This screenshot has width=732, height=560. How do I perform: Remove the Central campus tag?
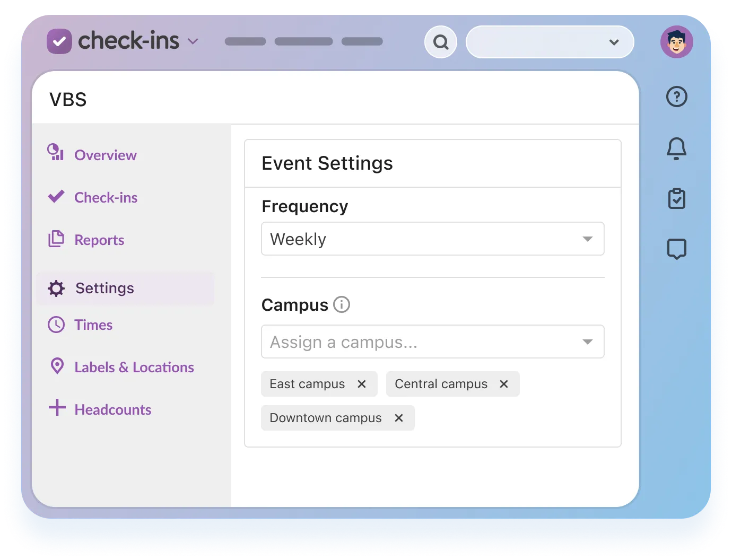(x=504, y=384)
